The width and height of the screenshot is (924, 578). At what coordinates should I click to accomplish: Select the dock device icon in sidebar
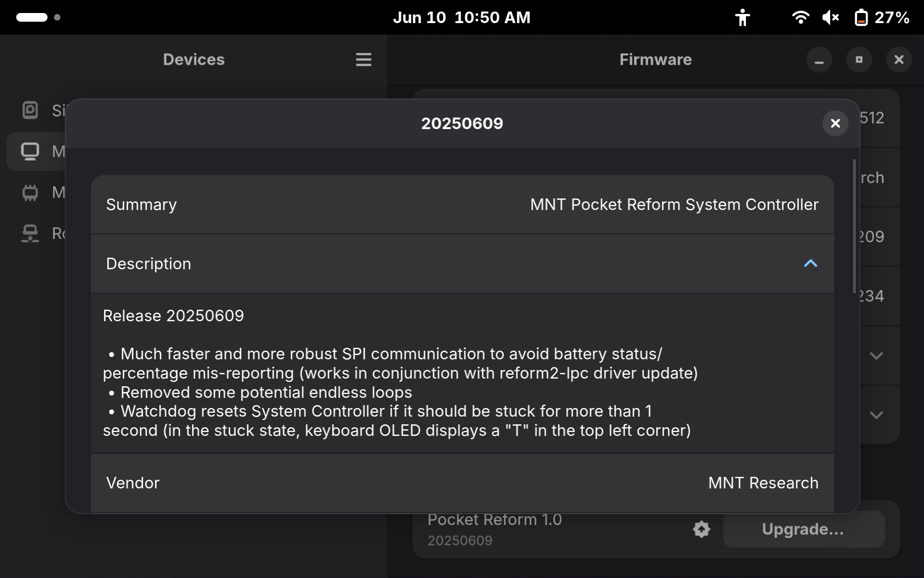(x=30, y=234)
